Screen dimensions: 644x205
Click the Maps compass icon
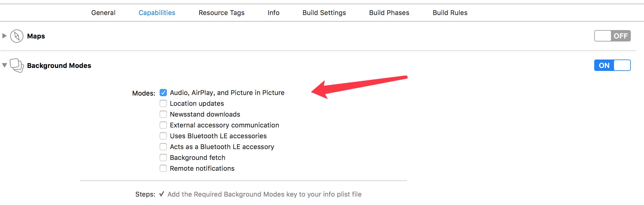(17, 36)
